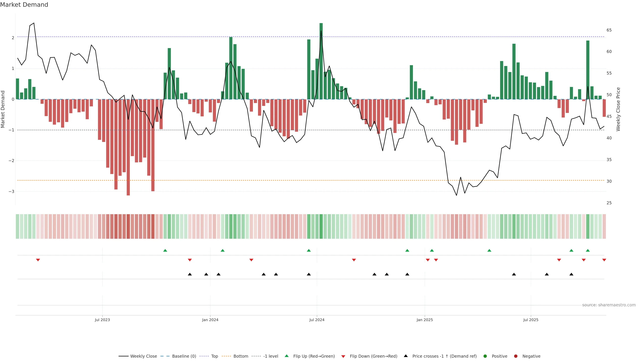Click the -1 level legend item
Viewport: 644px width, 362px height.
pyautogui.click(x=271, y=356)
